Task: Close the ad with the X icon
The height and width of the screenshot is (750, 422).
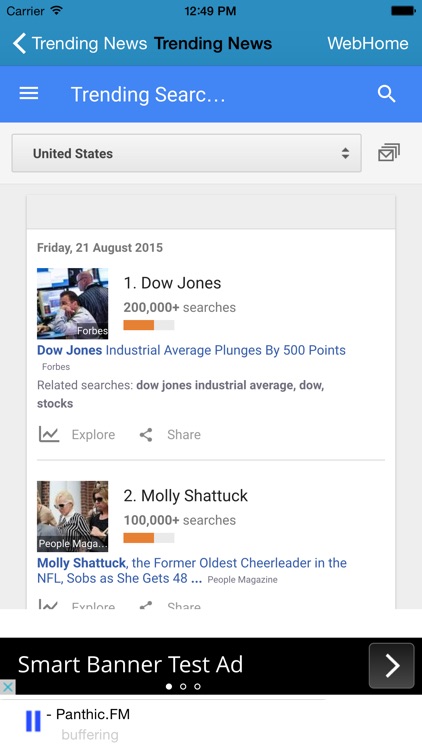Action: (8, 687)
